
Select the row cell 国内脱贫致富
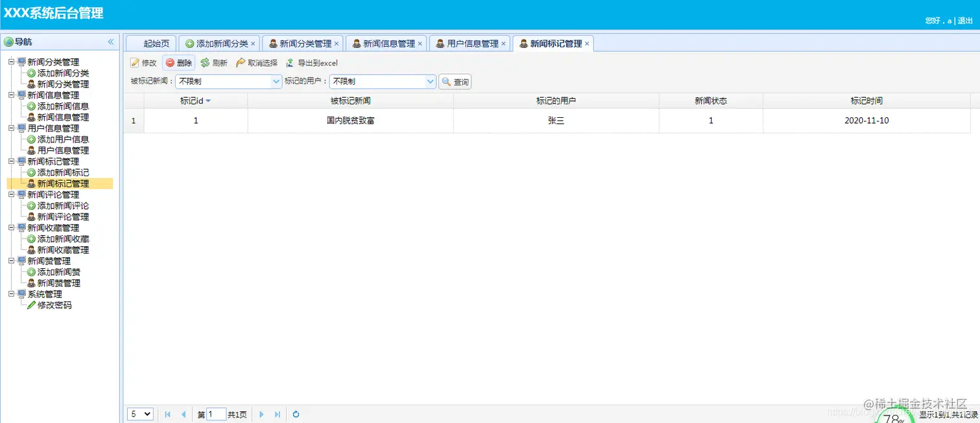[x=350, y=120]
